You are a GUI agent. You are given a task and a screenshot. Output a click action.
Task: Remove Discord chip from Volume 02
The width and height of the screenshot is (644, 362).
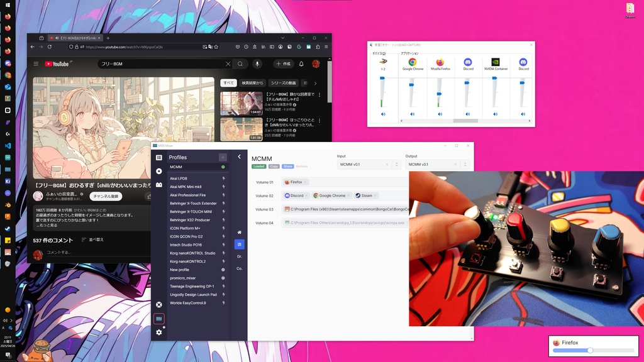pos(306,196)
